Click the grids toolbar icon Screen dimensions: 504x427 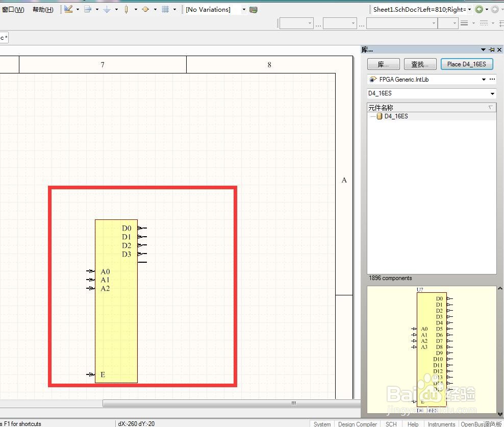[165, 9]
